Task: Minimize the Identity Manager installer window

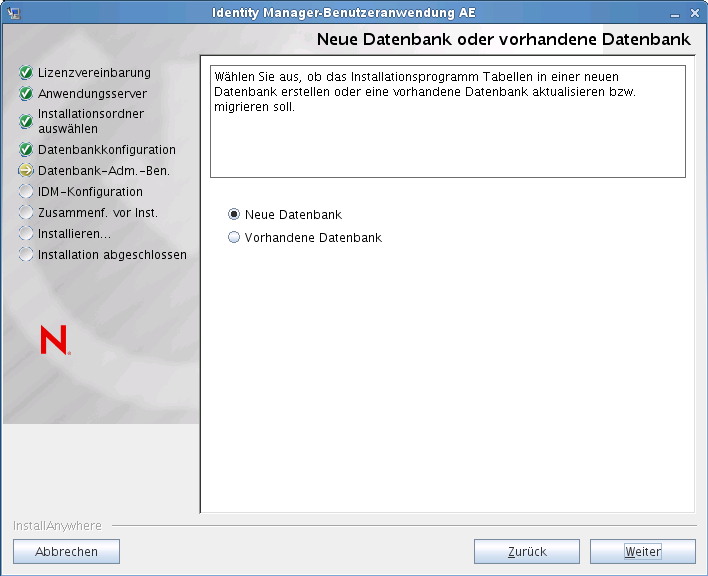Action: click(675, 14)
